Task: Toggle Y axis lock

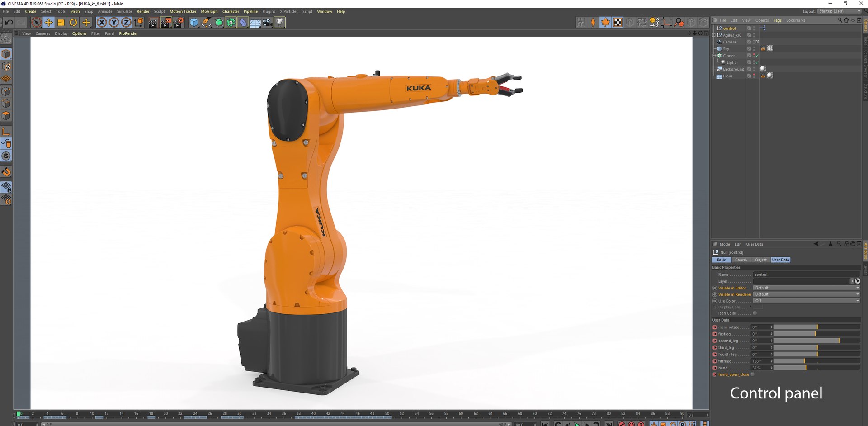Action: coord(114,22)
